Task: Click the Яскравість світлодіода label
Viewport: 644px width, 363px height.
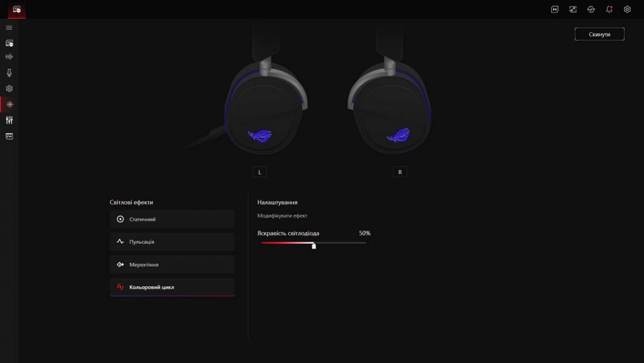Action: coord(288,233)
